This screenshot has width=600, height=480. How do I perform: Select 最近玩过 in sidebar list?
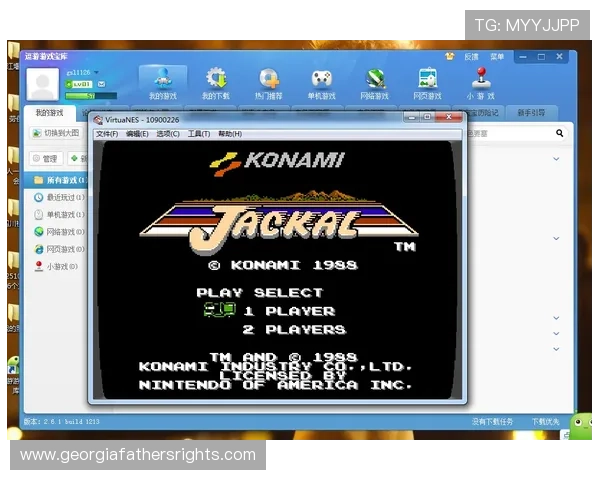click(x=59, y=198)
